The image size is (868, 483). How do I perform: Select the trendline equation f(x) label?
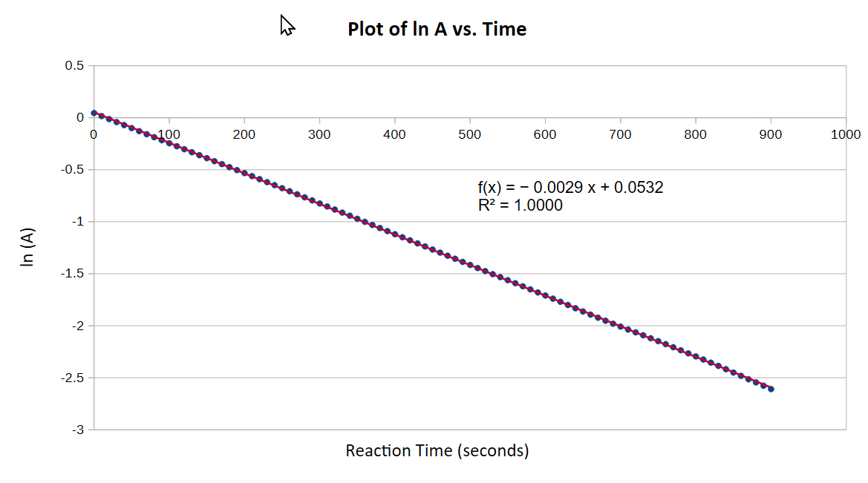click(x=570, y=188)
